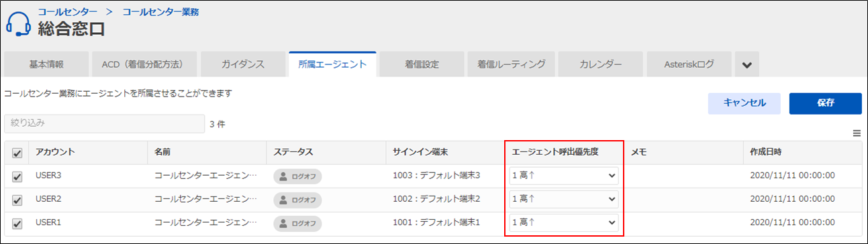
Task: Click the 保存 save button
Action: (826, 103)
